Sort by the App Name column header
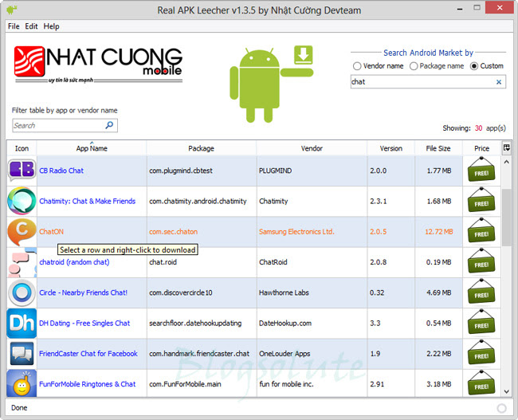The image size is (518, 420). coord(92,148)
